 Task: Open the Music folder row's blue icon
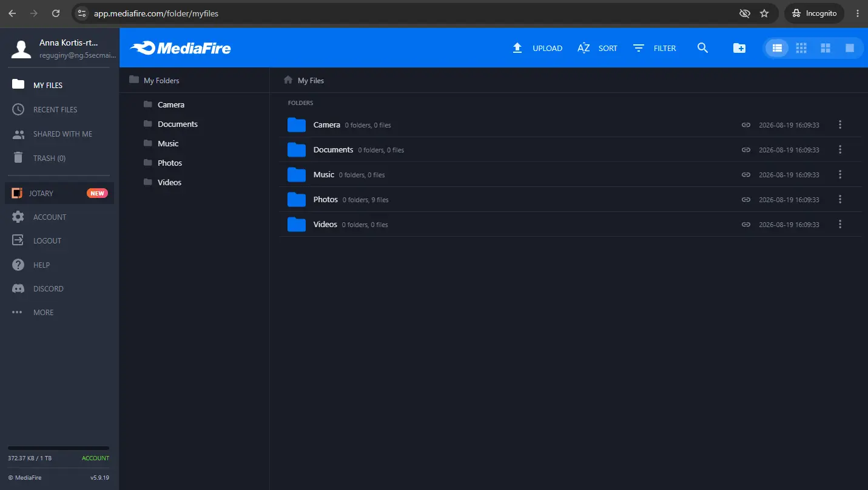297,175
